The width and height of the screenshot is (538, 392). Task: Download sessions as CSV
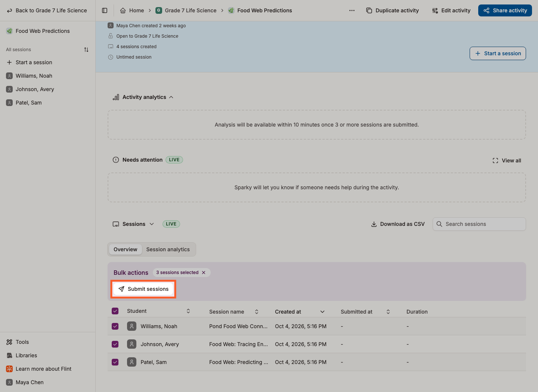pyautogui.click(x=398, y=224)
